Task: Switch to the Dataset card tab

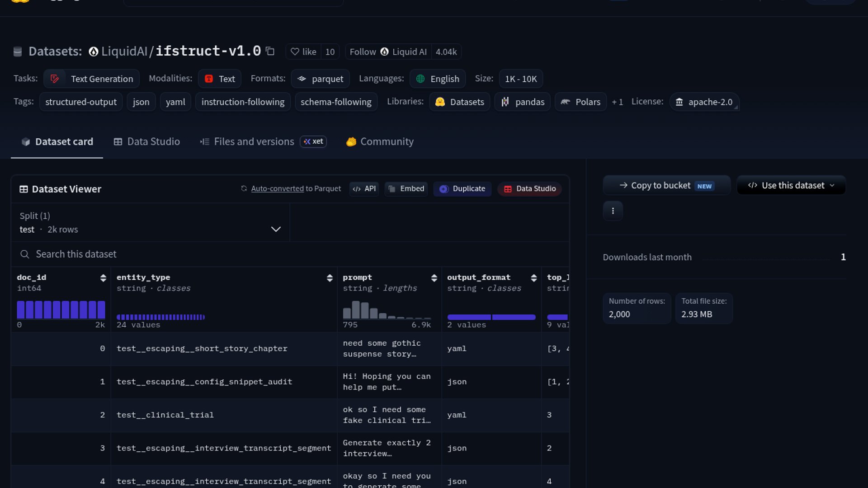Action: coord(57,141)
